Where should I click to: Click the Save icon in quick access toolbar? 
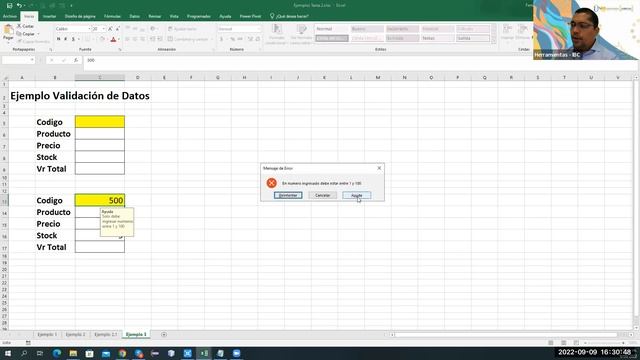pos(9,5)
